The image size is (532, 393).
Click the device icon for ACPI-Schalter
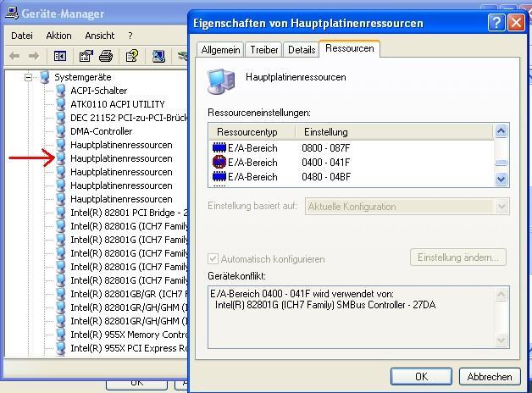(60, 91)
